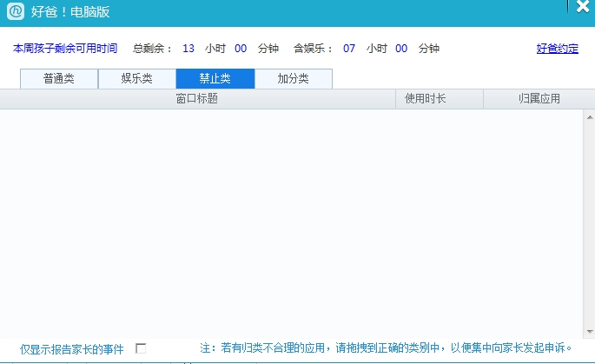This screenshot has width=595, height=364.
Task: Select the 禁止类 tab
Action: (x=215, y=79)
